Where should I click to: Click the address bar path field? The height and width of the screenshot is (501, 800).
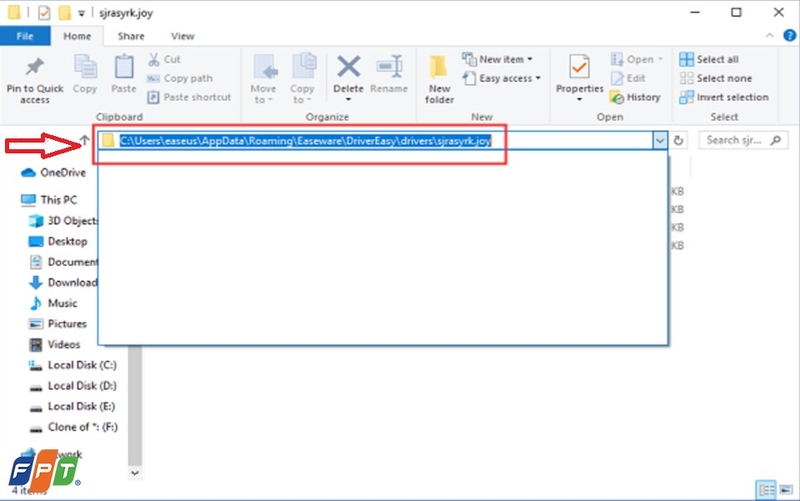pos(374,140)
